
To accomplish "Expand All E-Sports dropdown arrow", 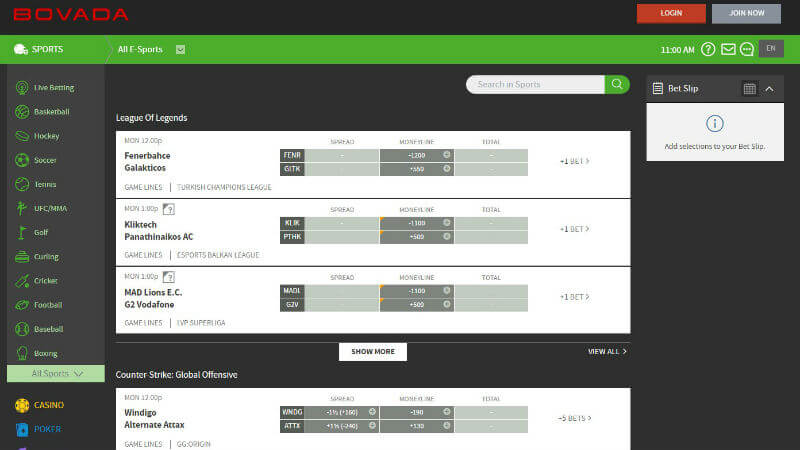I will click(181, 49).
